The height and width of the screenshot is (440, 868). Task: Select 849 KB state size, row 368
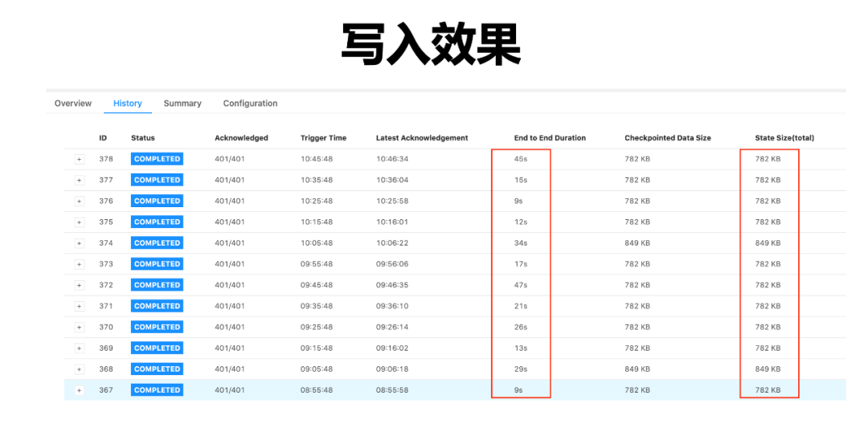[x=768, y=369]
